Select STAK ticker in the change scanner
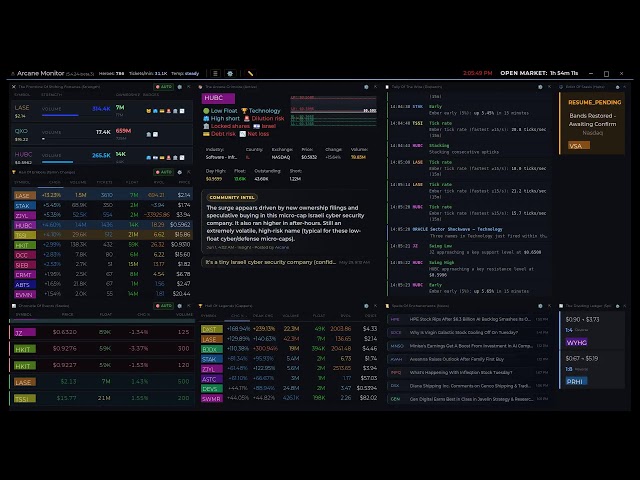This screenshot has height=480, width=640. pyautogui.click(x=24, y=206)
